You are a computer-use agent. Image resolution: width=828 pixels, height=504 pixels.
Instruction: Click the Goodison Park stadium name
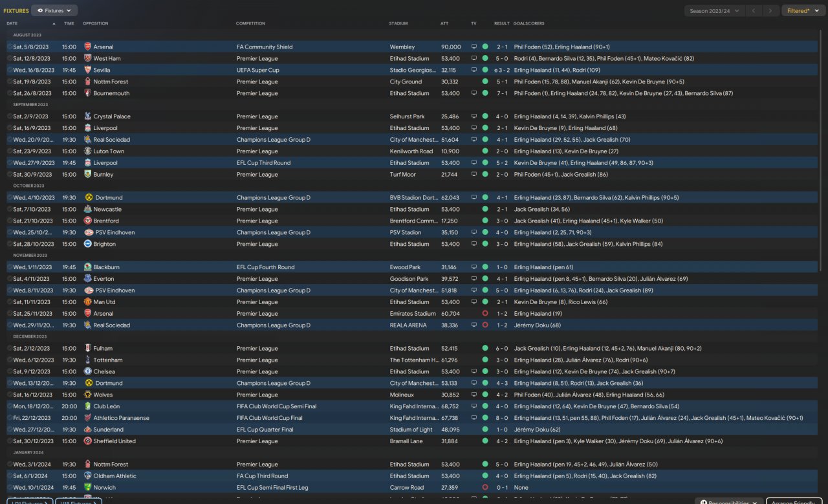click(409, 279)
